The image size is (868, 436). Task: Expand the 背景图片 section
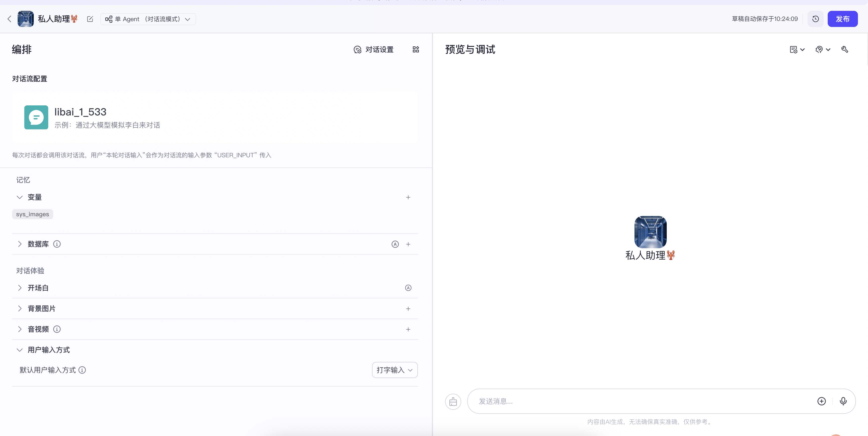[20, 308]
